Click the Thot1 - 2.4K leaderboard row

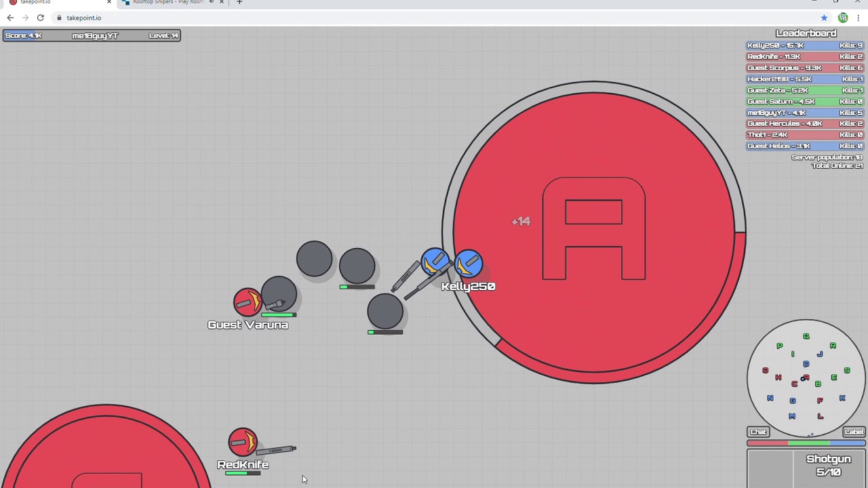[x=806, y=135]
